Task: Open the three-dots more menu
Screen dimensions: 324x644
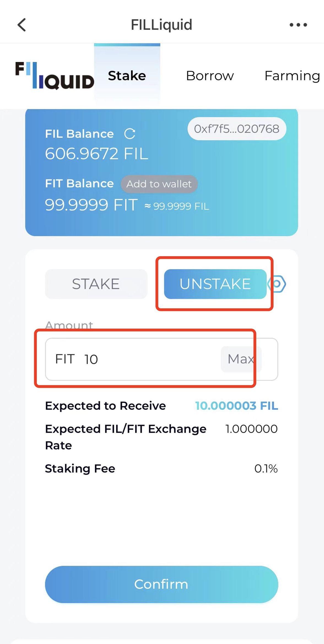Action: click(298, 25)
